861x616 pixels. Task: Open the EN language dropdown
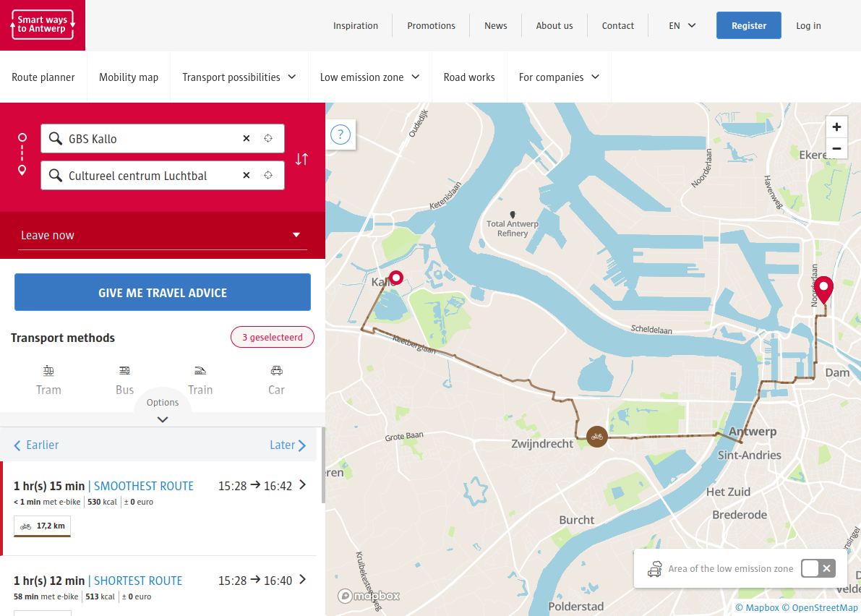tap(682, 25)
